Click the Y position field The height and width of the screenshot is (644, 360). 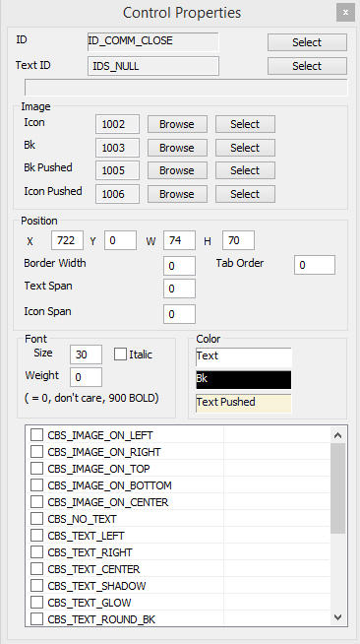click(121, 240)
